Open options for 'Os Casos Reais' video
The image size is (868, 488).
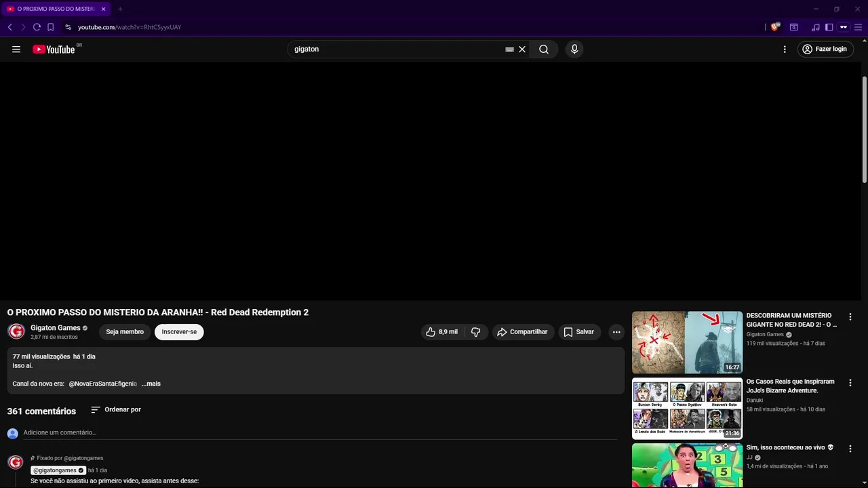point(850,383)
